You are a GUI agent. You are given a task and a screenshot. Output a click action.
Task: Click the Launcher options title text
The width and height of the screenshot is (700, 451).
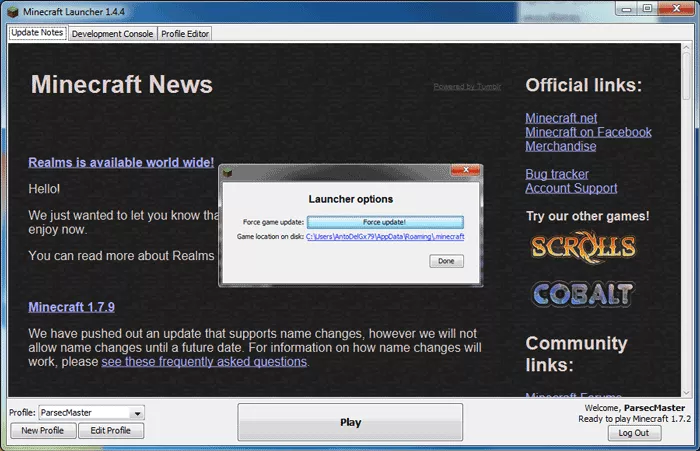tap(350, 199)
